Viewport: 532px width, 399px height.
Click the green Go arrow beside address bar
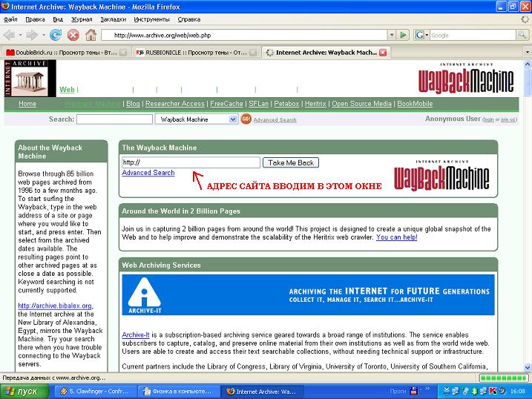403,35
